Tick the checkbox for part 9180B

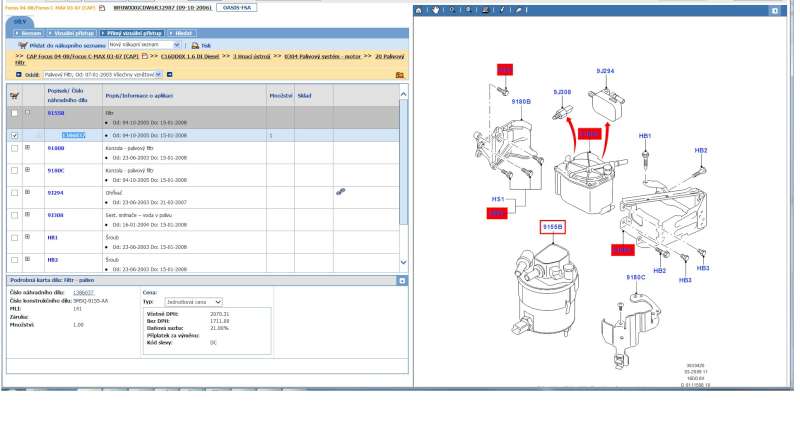point(14,148)
